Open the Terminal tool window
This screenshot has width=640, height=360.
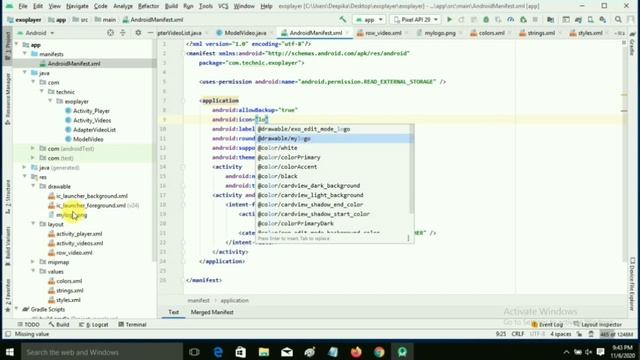coord(132,324)
